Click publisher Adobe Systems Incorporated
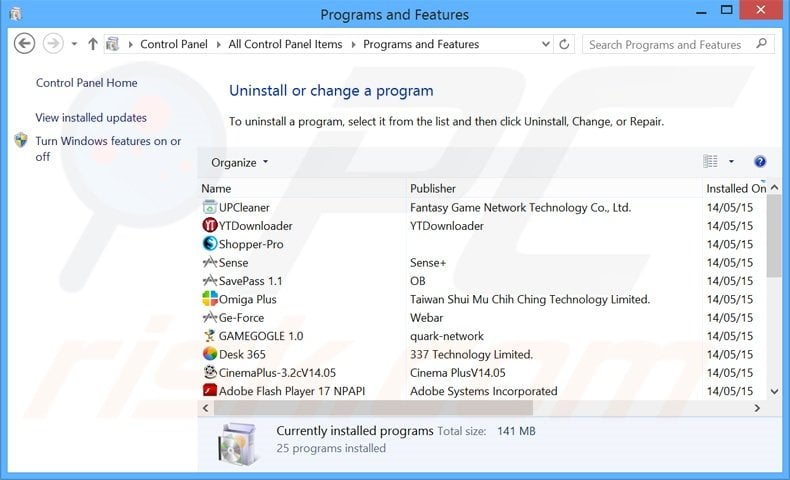This screenshot has height=480, width=790. tap(484, 391)
